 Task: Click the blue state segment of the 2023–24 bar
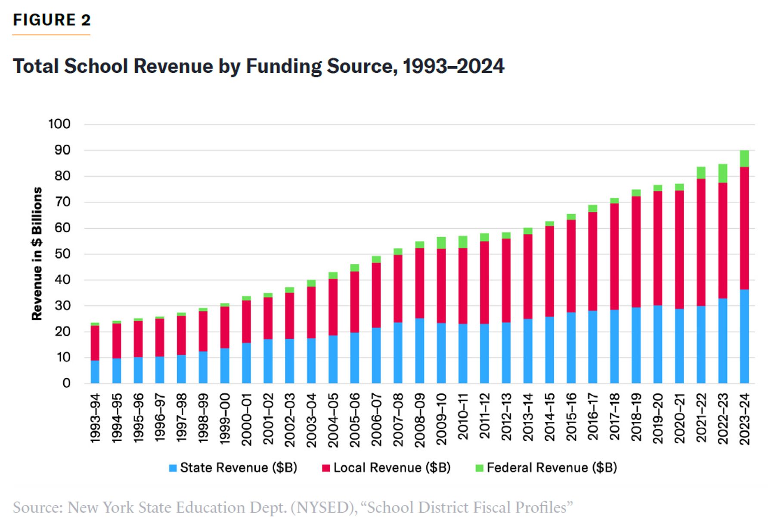744,336
